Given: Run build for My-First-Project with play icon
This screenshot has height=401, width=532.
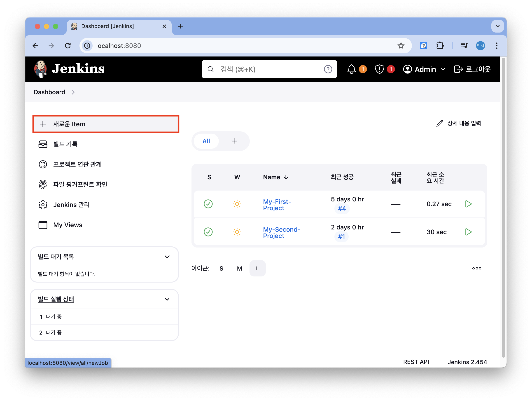Looking at the screenshot, I should (x=468, y=204).
